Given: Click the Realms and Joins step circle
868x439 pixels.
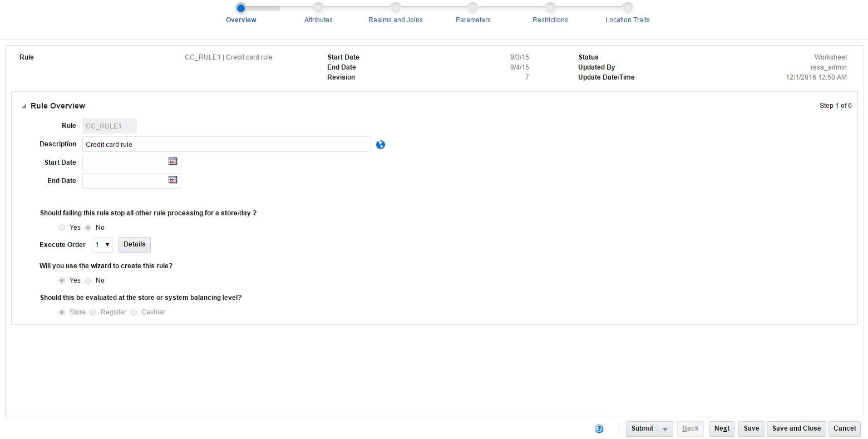Looking at the screenshot, I should click(395, 8).
